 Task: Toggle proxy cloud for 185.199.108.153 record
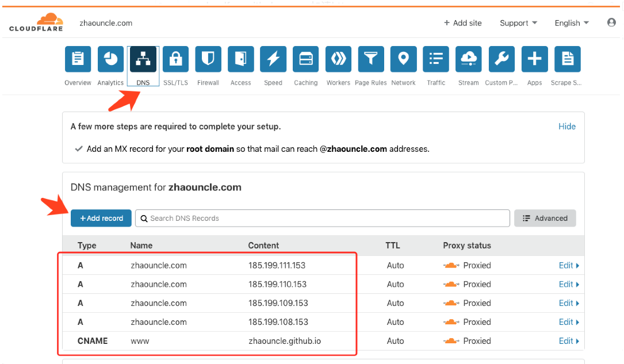451,322
